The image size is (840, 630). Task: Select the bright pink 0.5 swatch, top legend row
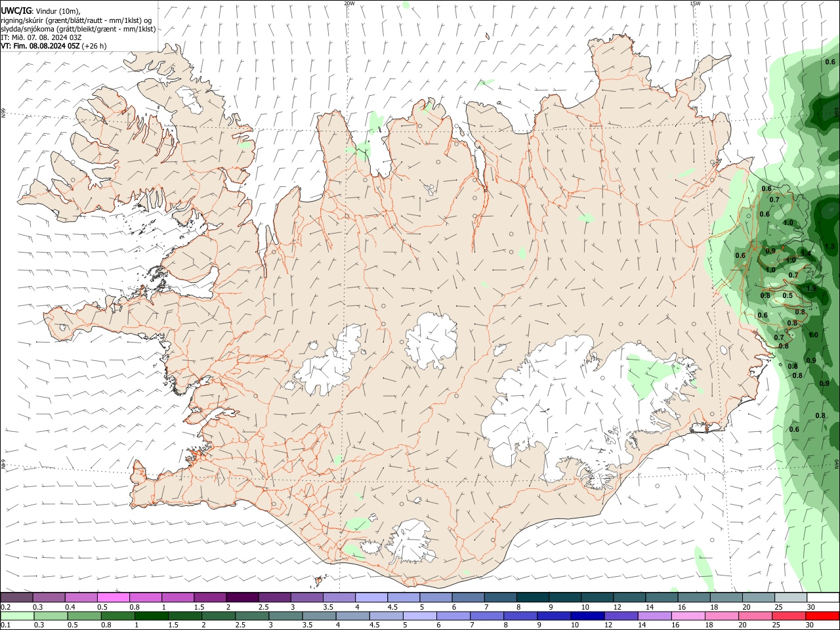point(113,597)
